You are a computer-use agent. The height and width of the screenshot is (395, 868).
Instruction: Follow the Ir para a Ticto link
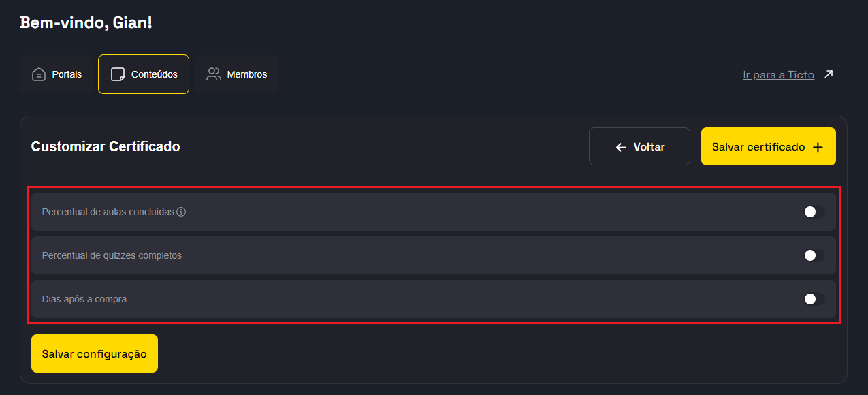coord(778,75)
